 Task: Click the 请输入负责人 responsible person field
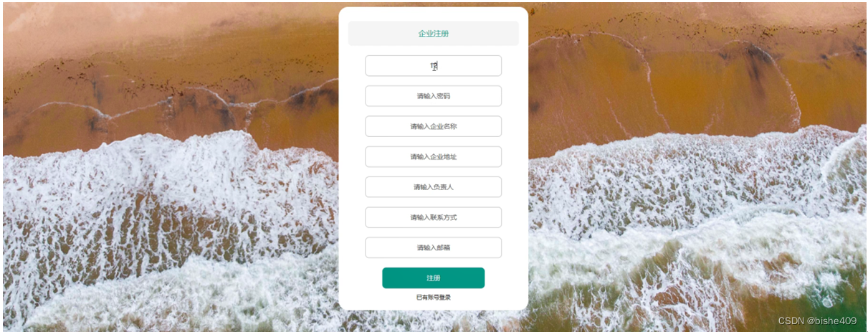coord(434,187)
